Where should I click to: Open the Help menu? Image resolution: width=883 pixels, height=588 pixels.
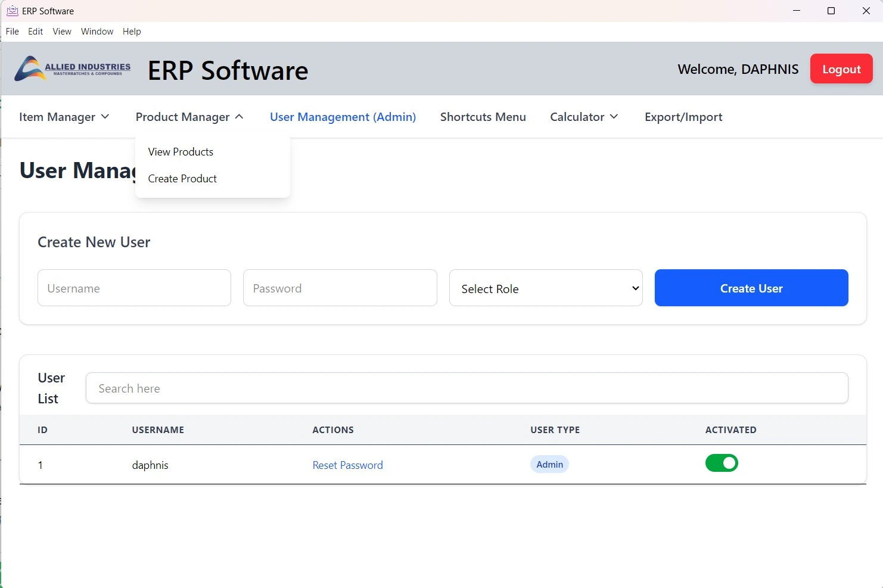point(132,32)
